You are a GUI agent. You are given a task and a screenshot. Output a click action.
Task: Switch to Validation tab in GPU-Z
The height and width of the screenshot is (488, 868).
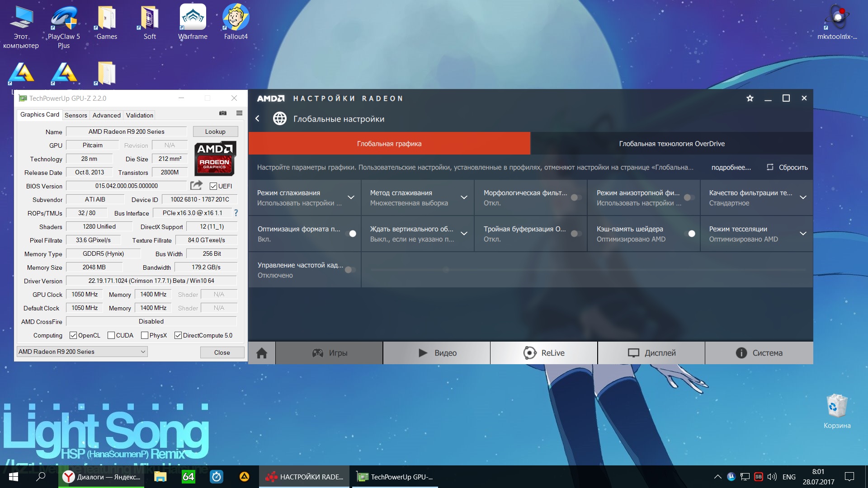tap(139, 115)
